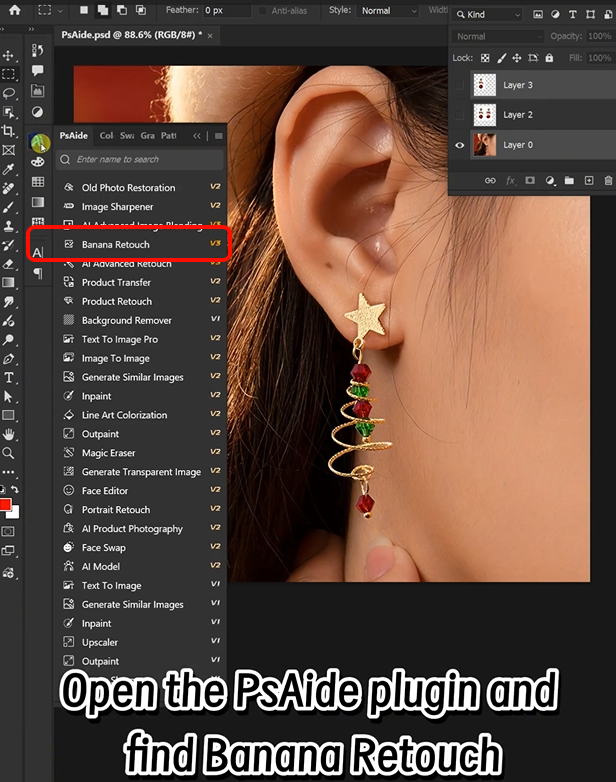Click the add layer style fx icon
The height and width of the screenshot is (782, 616).
510,181
